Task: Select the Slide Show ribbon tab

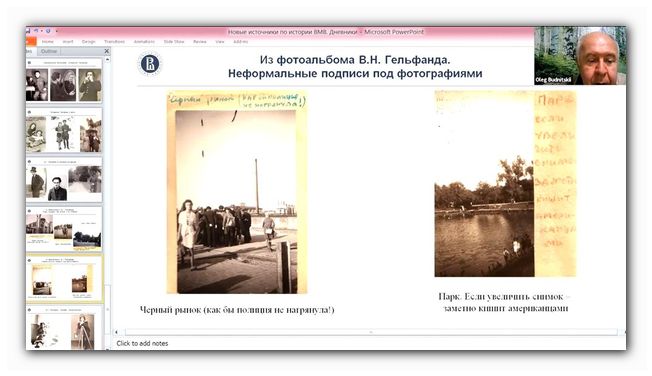Action: pyautogui.click(x=174, y=42)
